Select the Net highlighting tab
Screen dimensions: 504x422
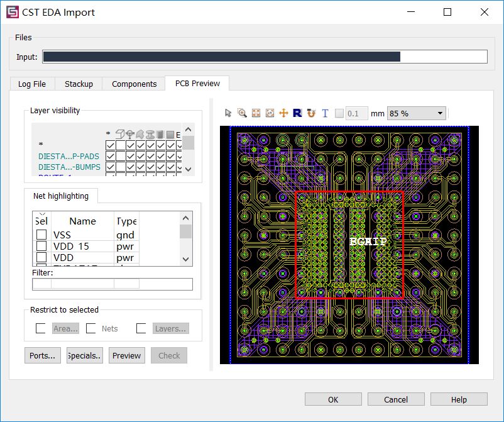tap(61, 196)
